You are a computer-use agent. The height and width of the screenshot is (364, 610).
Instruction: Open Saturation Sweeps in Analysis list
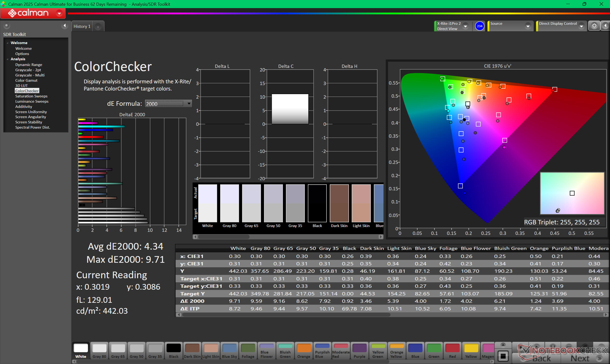click(x=31, y=96)
